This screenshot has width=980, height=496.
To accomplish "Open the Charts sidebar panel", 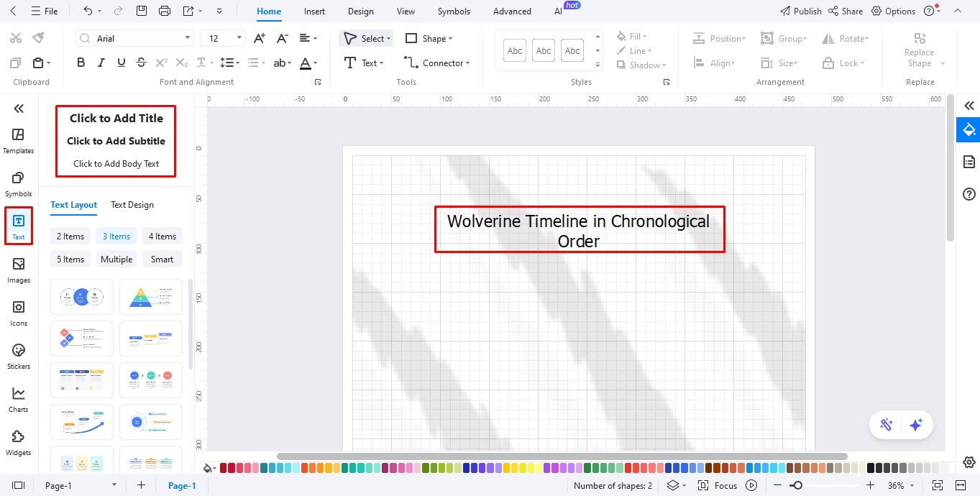I will pyautogui.click(x=19, y=399).
